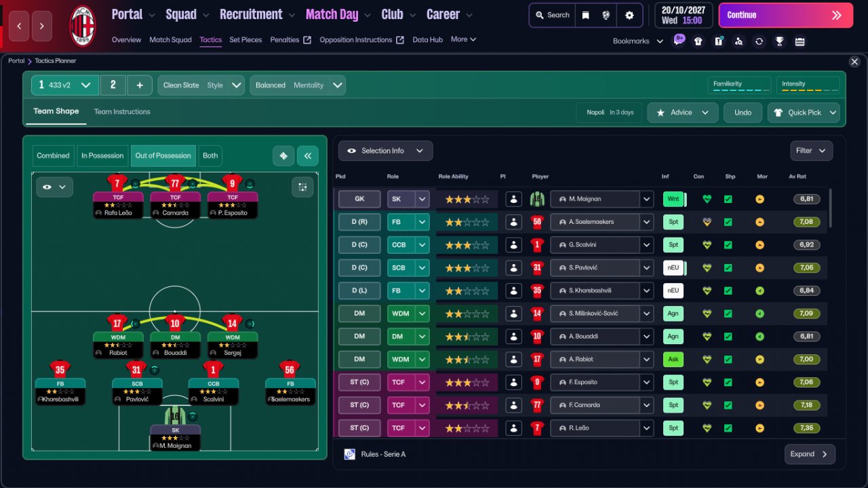The width and height of the screenshot is (868, 488).
Task: Toggle shape checkbox for G. Scalvini
Action: (728, 245)
